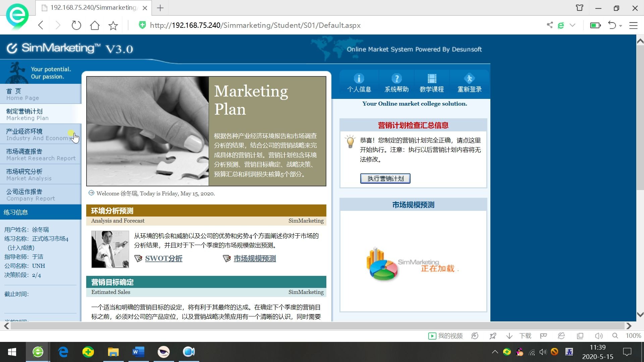The height and width of the screenshot is (362, 644).
Task: Open browser hamburger menu
Action: pyautogui.click(x=633, y=25)
